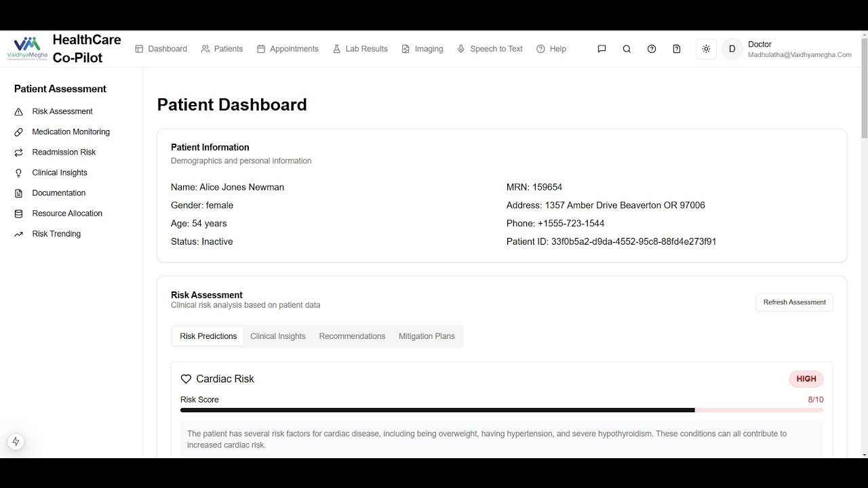Image resolution: width=868 pixels, height=488 pixels.
Task: Open the Imaging navigation item
Action: point(422,49)
